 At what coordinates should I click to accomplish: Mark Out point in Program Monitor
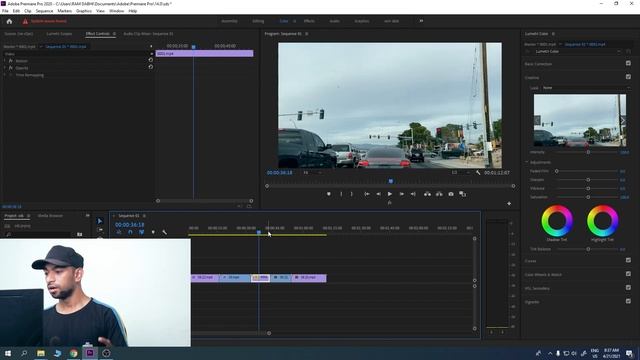tap(352, 194)
